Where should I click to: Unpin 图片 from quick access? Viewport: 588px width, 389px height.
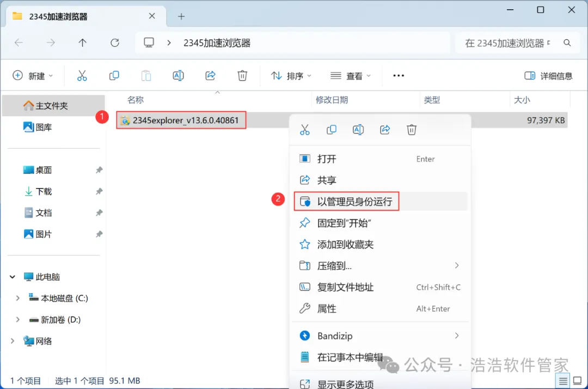click(x=99, y=234)
